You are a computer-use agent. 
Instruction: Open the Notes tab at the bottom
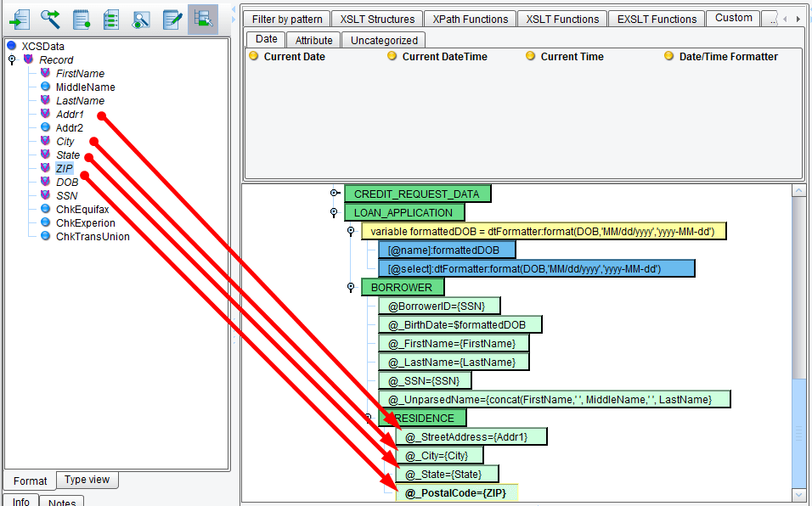click(x=62, y=502)
